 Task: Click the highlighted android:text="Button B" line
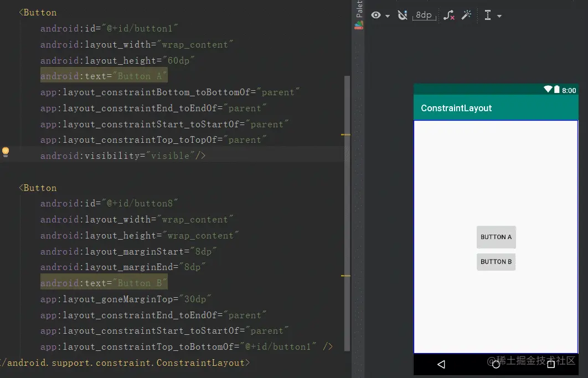[x=104, y=283]
